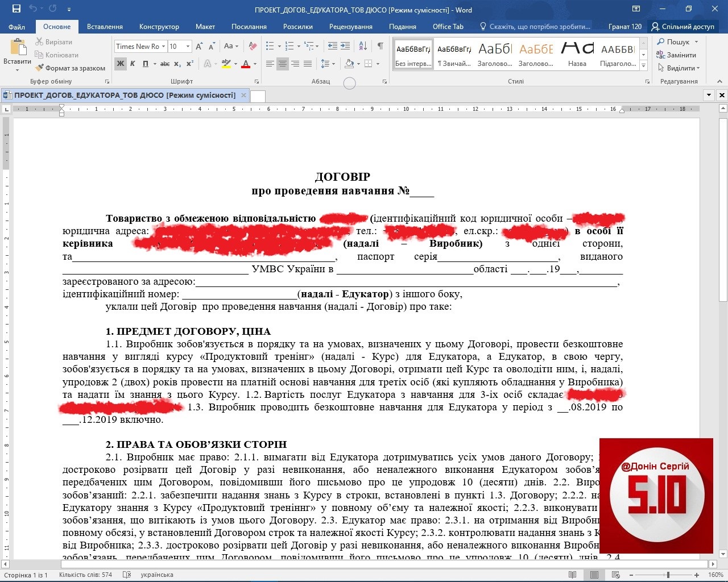728x582 pixels.
Task: Open the line spacing dropdown
Action: click(328, 64)
